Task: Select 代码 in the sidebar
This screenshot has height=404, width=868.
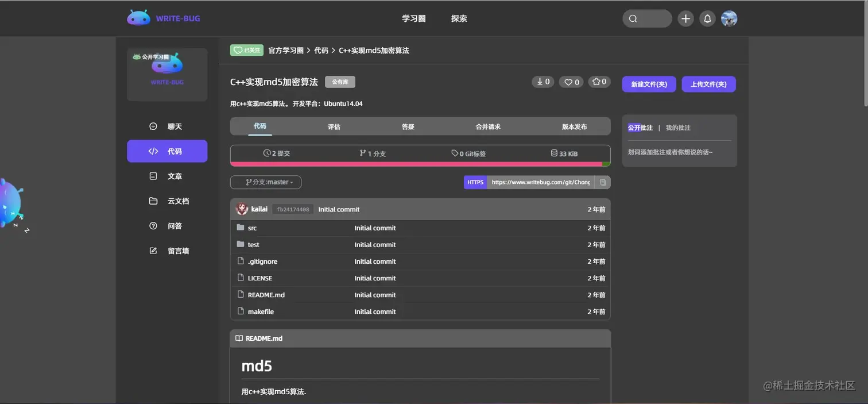Action: pos(167,151)
